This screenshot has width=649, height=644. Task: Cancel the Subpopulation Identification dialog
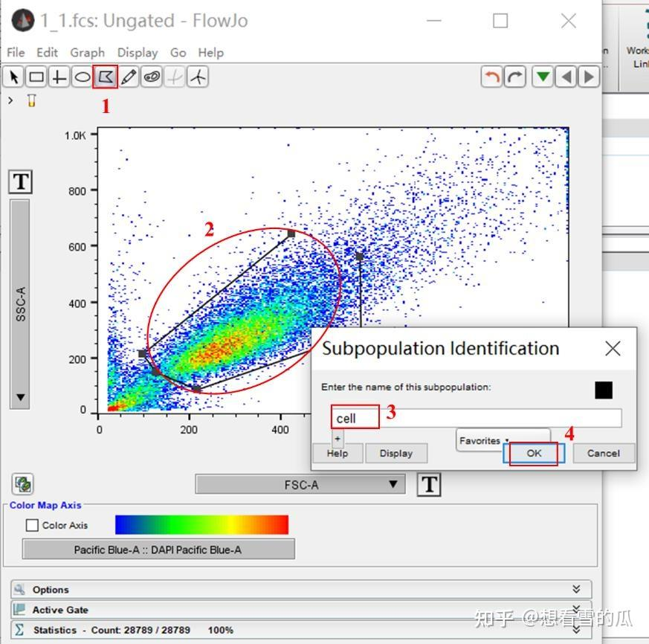(x=603, y=453)
